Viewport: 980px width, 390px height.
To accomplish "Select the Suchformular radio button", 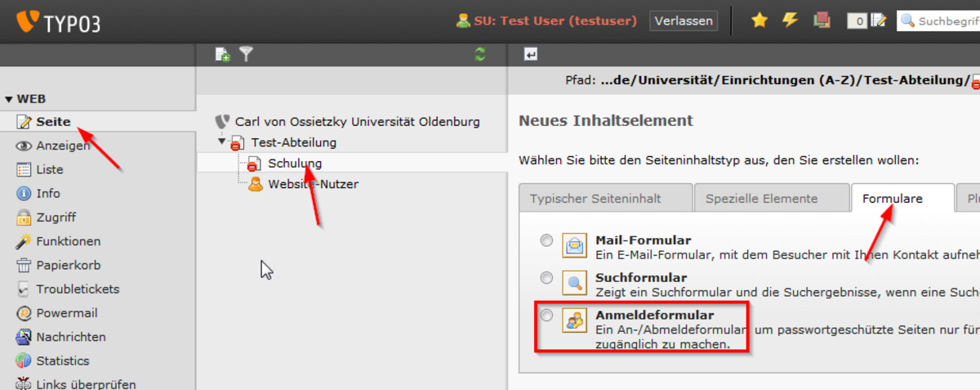I will pyautogui.click(x=546, y=278).
